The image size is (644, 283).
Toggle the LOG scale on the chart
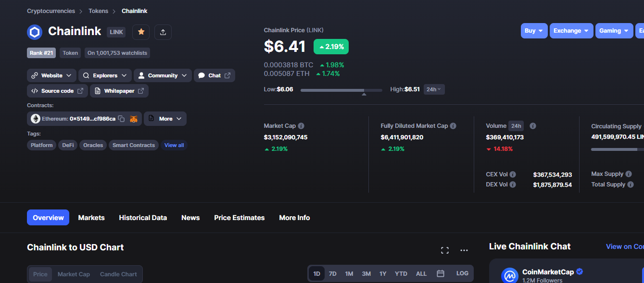click(462, 273)
